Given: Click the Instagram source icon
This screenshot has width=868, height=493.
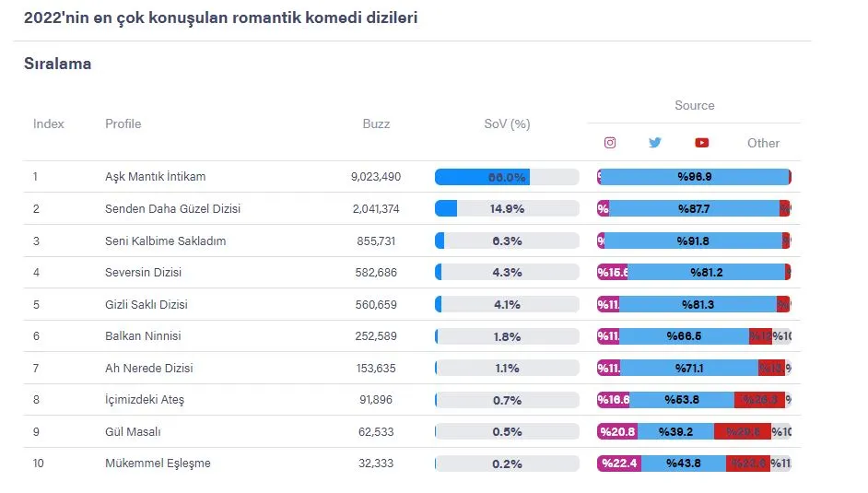Looking at the screenshot, I should click(x=609, y=143).
